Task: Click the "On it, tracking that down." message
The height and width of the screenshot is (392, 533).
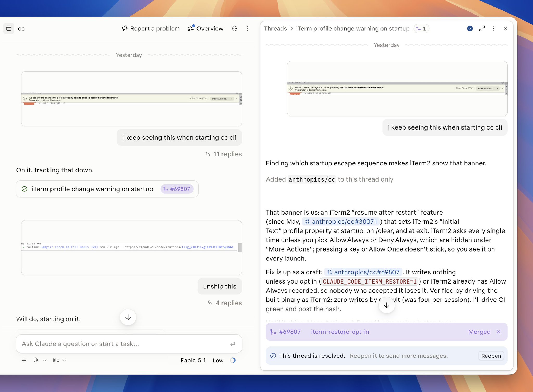Action: click(x=55, y=170)
